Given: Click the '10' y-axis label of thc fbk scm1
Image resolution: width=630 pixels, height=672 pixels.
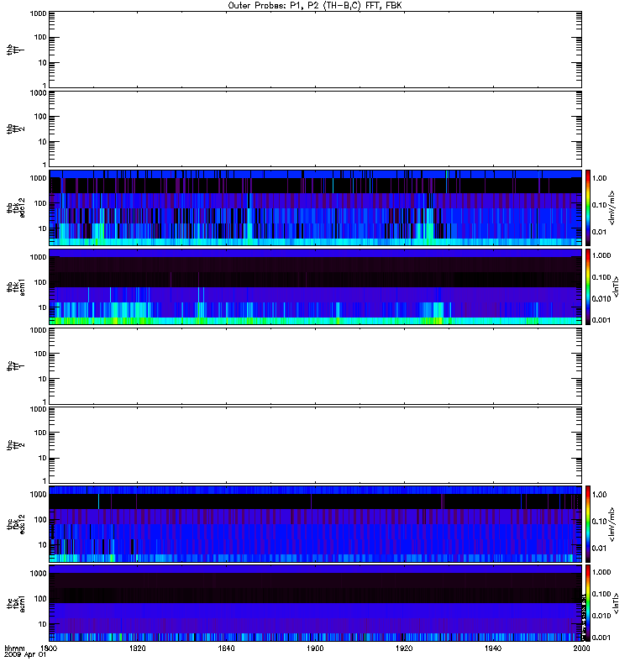Looking at the screenshot, I should click(x=43, y=624).
